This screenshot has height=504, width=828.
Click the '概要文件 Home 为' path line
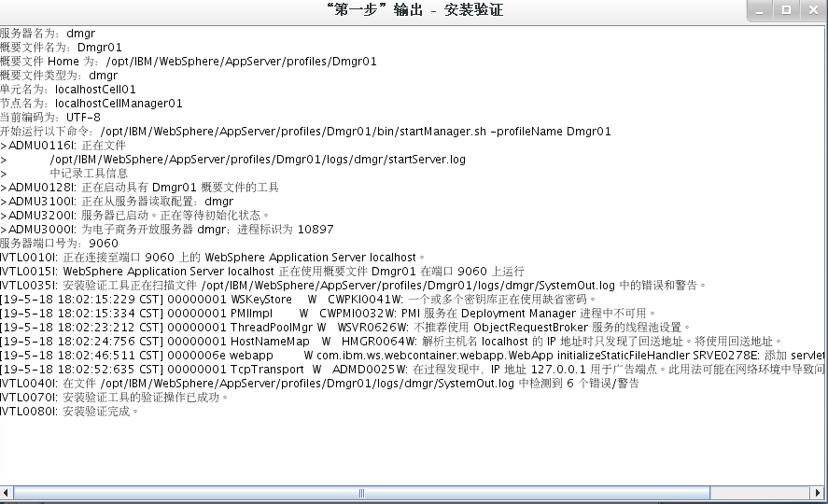tap(189, 62)
